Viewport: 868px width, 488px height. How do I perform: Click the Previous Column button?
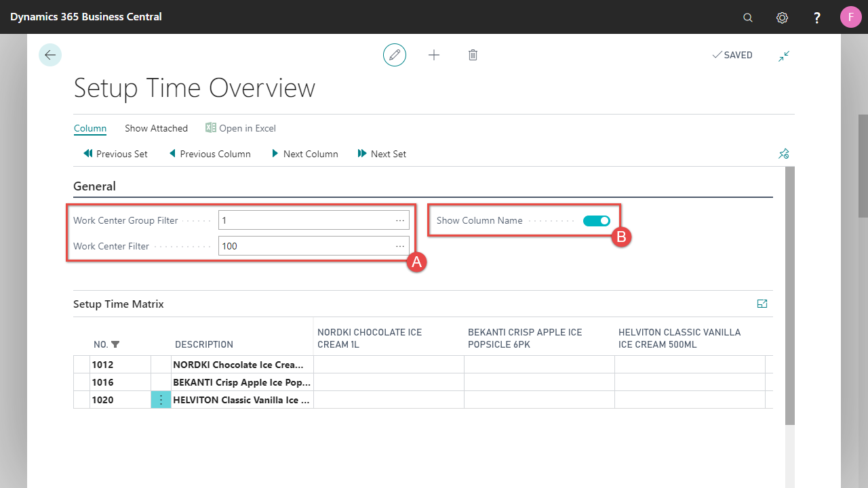coord(210,154)
